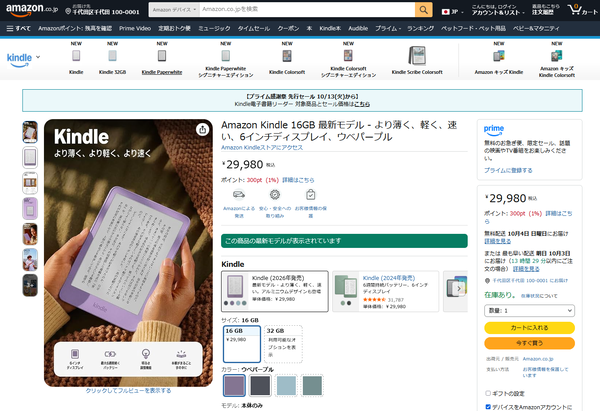Click the プライム感謝祭 先行セール banner
Screen dimensions: 600x411
(x=302, y=100)
